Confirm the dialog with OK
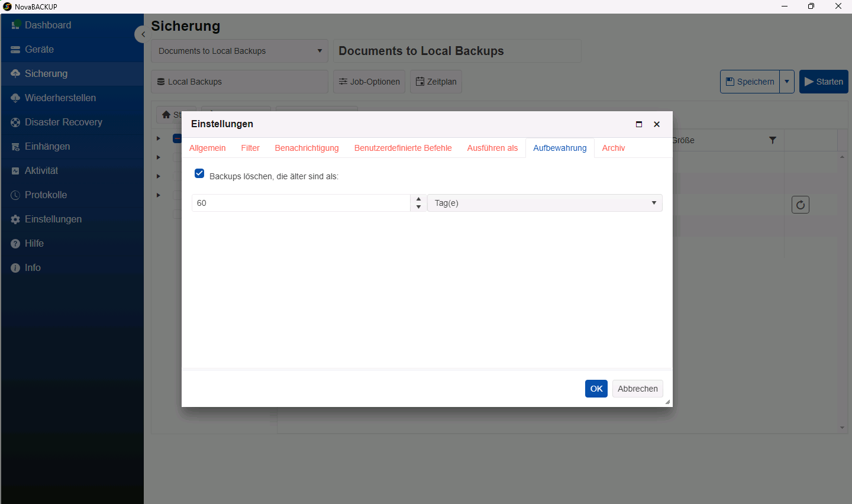 (596, 389)
